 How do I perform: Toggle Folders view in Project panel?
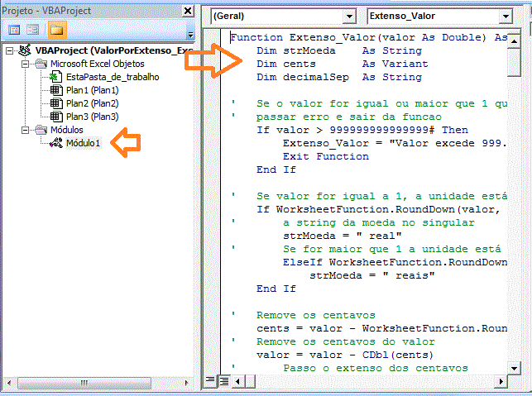[56, 30]
